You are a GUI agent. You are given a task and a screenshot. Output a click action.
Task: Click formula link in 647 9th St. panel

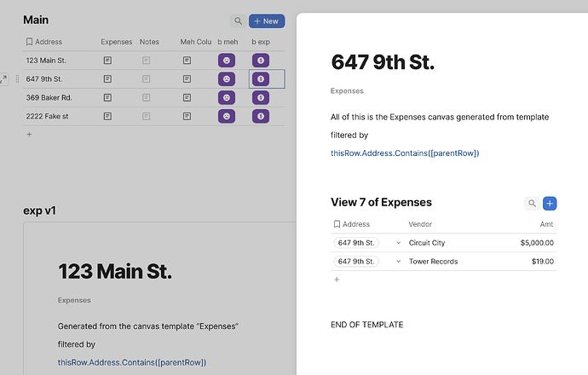405,153
